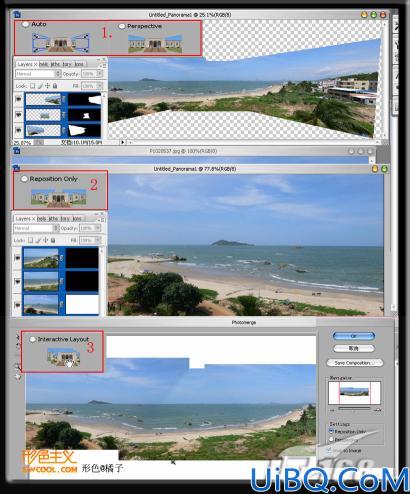Screen dimensions: 410x494
Task: Click the Save Composition button
Action: (x=355, y=363)
